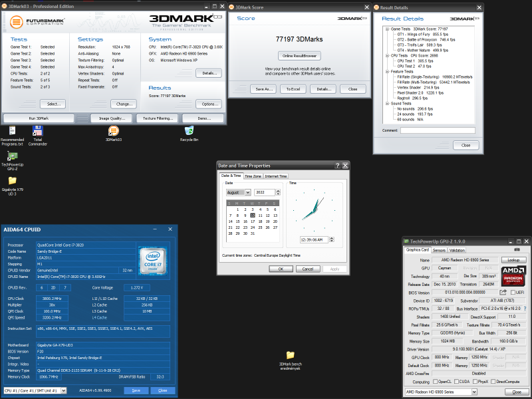Viewport: 532px width, 399px height.
Task: Toggle the UEFI checkbox in GPU-Z
Action: [513, 292]
